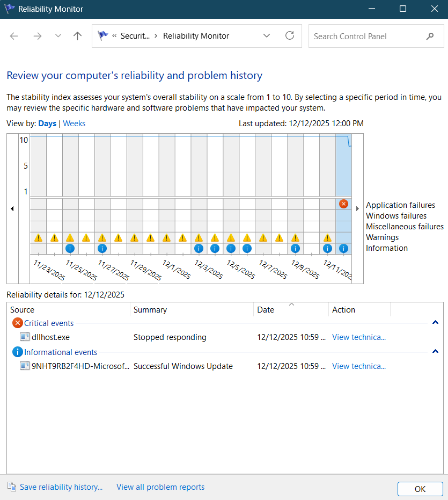Click the red critical error icon in chart
This screenshot has height=500, width=448.
(343, 204)
